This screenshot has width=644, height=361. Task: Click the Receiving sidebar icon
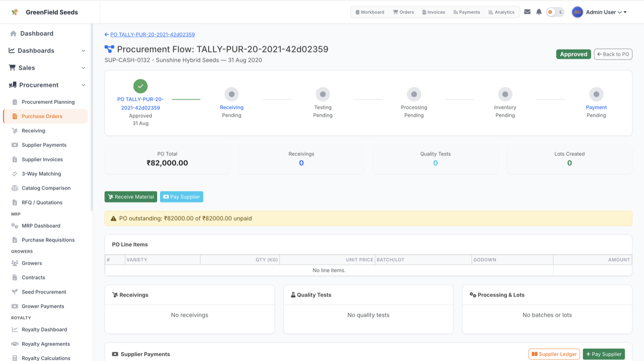(15, 131)
